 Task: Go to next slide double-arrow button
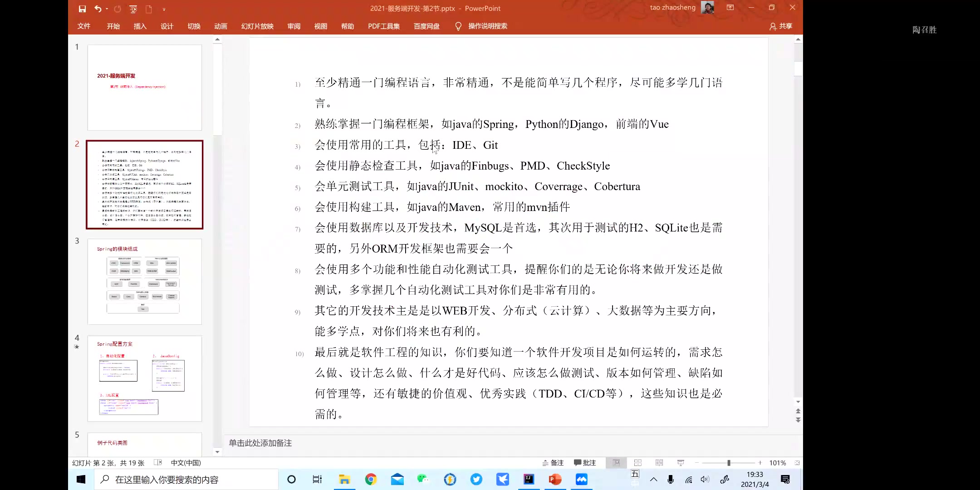pos(798,420)
